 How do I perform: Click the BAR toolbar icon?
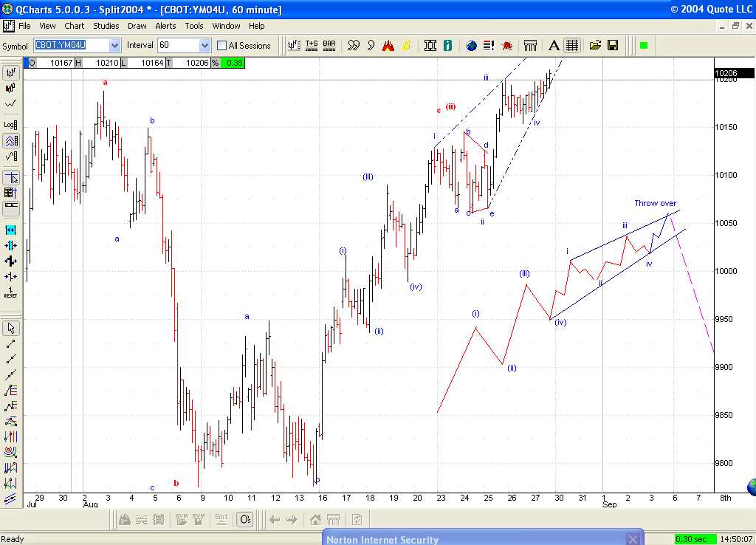pyautogui.click(x=329, y=45)
